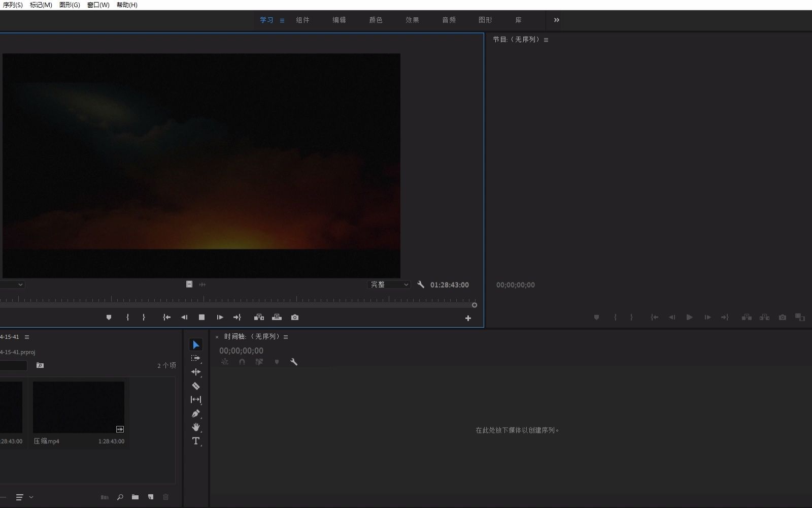Image resolution: width=812 pixels, height=508 pixels.
Task: Open Timeline display settings wrench
Action: pos(294,362)
